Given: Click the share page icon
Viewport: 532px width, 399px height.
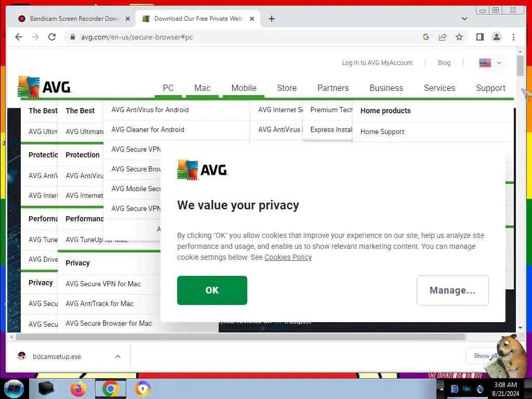Looking at the screenshot, I should pos(443,37).
